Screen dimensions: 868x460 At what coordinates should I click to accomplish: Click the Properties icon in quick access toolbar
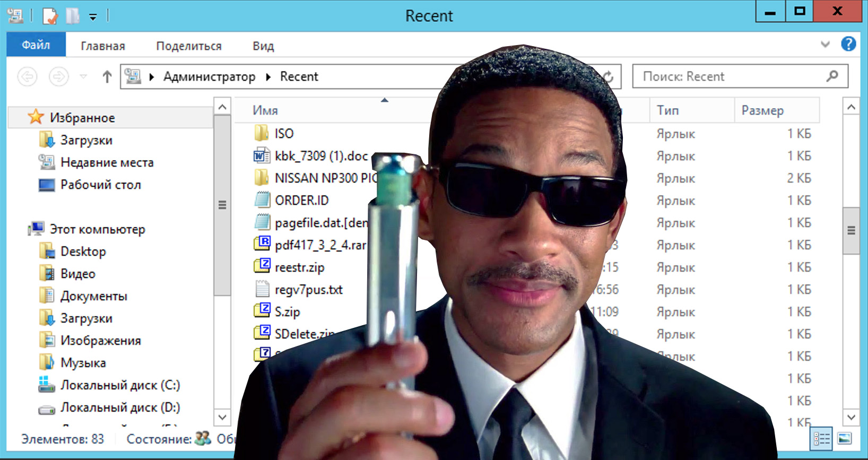(x=49, y=16)
